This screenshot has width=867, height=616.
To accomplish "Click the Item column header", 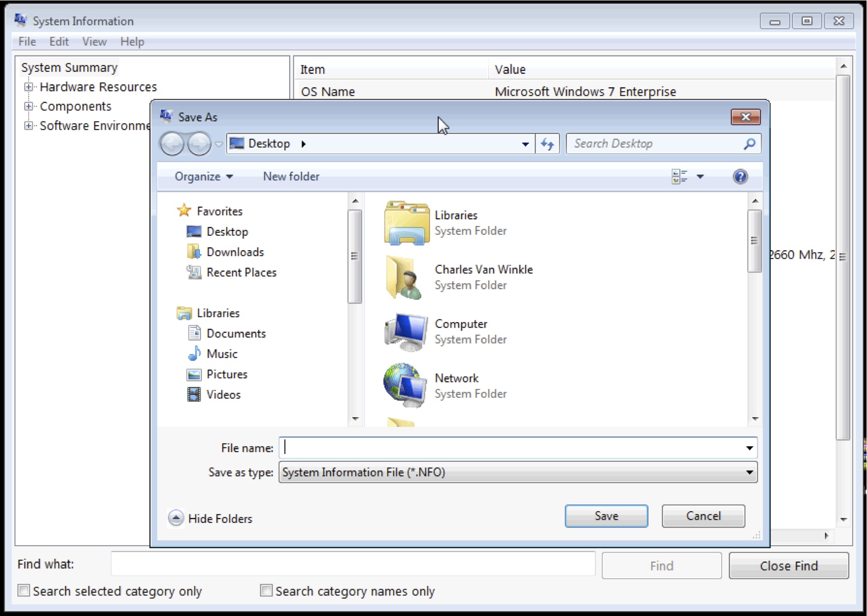I will point(391,69).
